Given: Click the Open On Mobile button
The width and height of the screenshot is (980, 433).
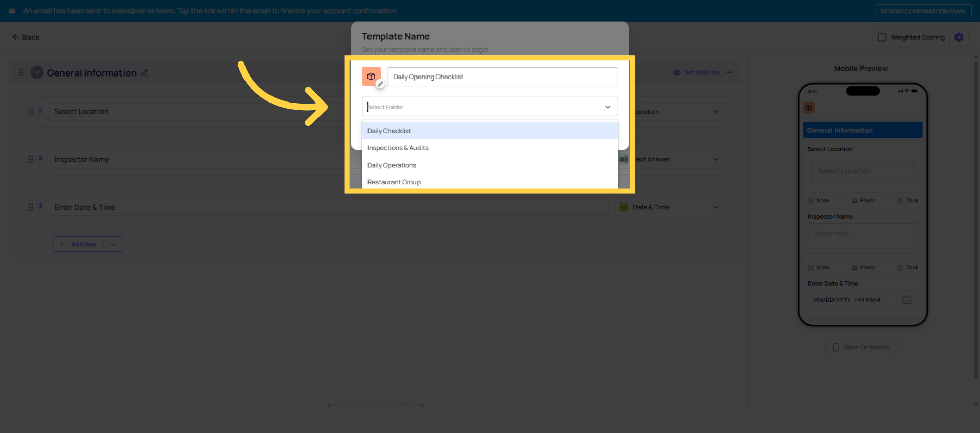Looking at the screenshot, I should (861, 347).
